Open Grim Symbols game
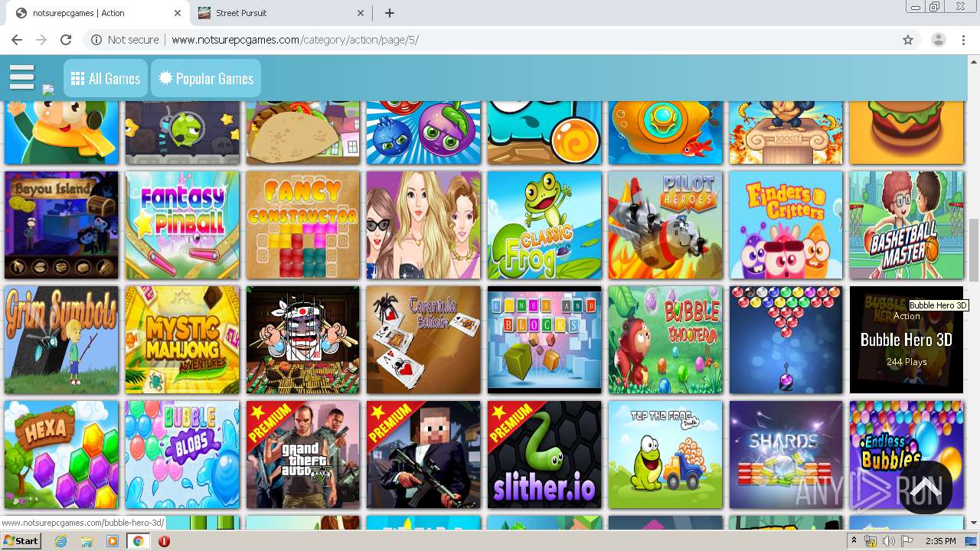Image resolution: width=980 pixels, height=551 pixels. tap(61, 340)
